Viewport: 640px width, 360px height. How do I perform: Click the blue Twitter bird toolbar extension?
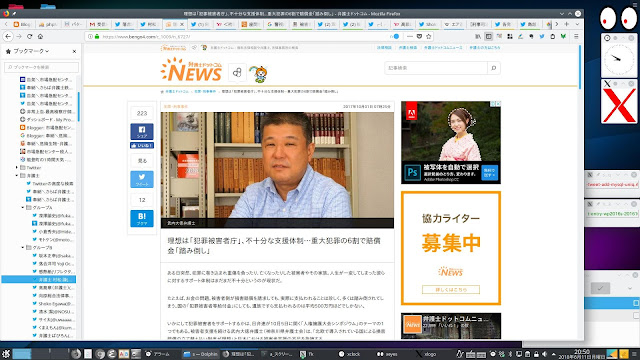[542, 36]
